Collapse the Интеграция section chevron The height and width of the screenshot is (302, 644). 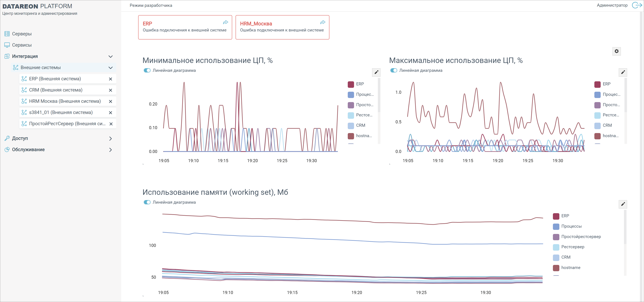click(110, 56)
